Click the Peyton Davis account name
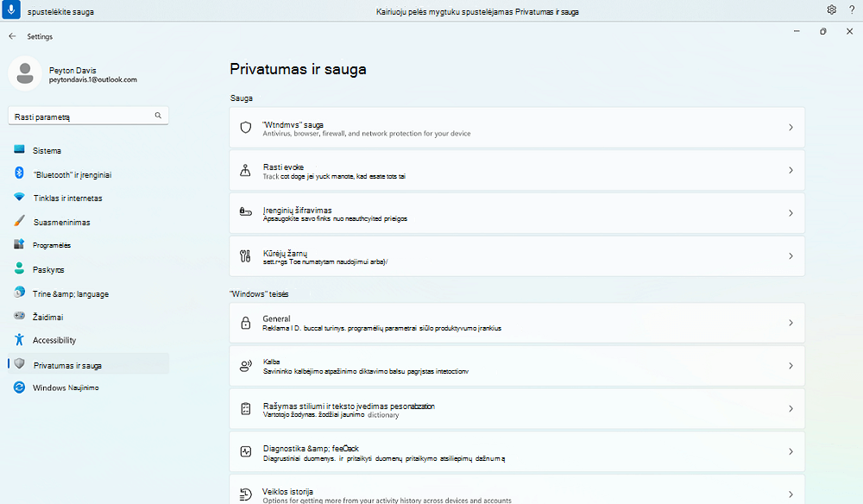 (x=72, y=71)
